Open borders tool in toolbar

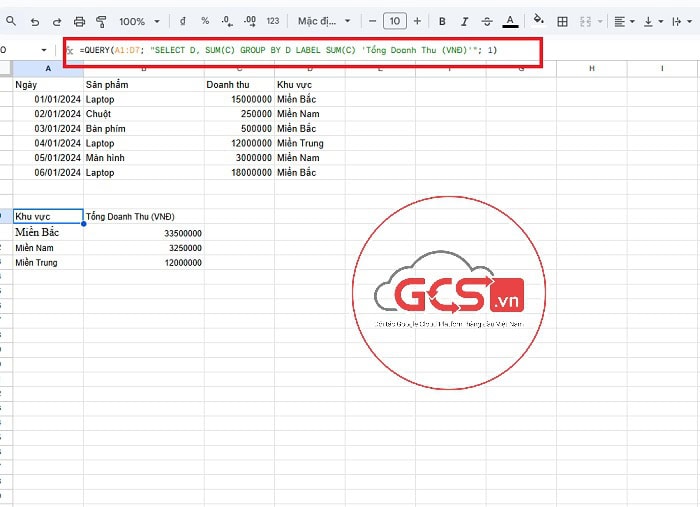[563, 21]
